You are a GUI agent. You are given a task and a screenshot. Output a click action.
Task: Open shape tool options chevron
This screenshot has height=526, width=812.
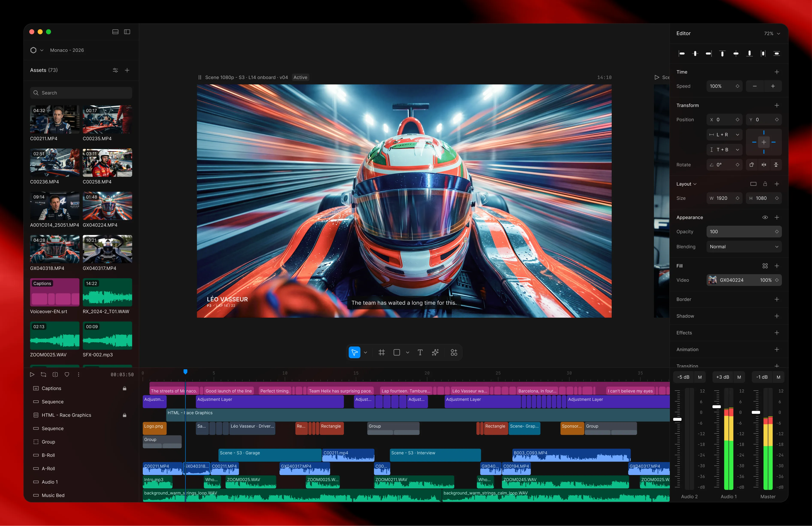407,353
